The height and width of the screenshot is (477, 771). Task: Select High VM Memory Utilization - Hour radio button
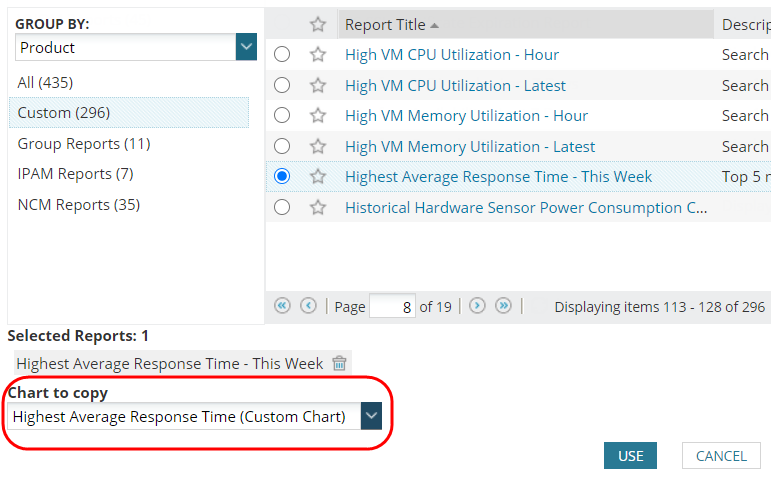[x=282, y=116]
